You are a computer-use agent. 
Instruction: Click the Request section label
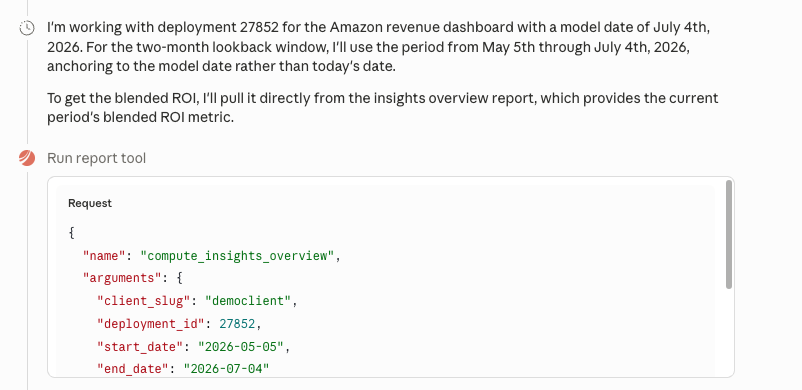(90, 203)
